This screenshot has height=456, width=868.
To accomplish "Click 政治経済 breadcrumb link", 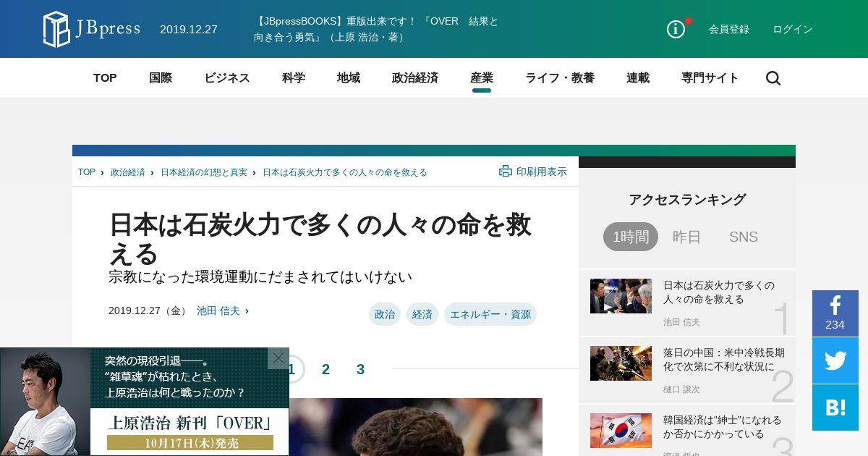I will (x=128, y=172).
